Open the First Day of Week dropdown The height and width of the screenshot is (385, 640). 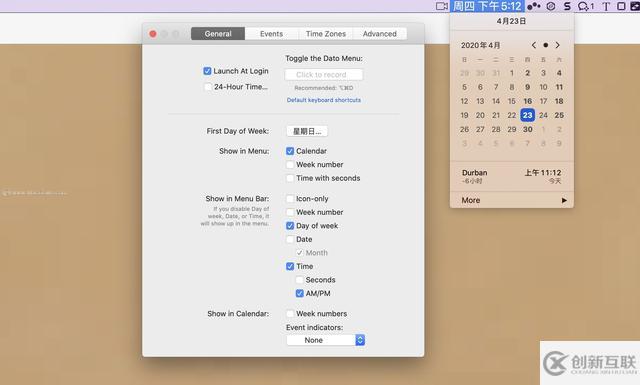pos(307,131)
